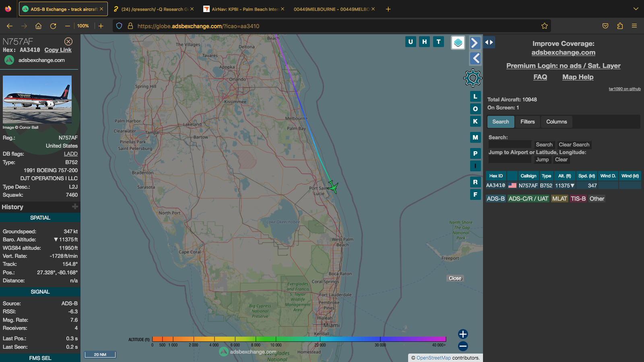The height and width of the screenshot is (362, 644).
Task: Toggle the P map button
Action: click(x=475, y=154)
